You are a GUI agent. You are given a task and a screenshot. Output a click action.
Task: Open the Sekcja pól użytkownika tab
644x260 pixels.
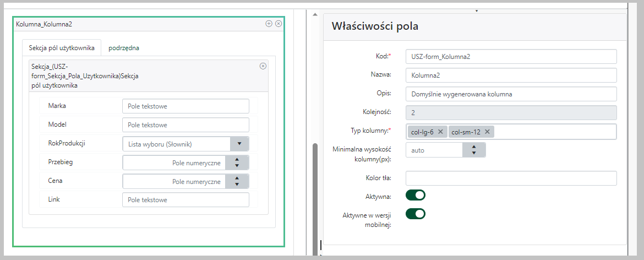coord(62,47)
